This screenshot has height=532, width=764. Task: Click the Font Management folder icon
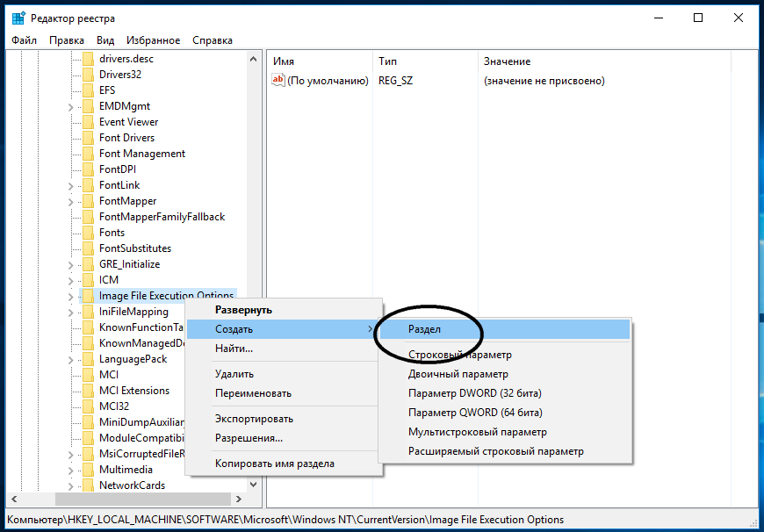pyautogui.click(x=88, y=154)
